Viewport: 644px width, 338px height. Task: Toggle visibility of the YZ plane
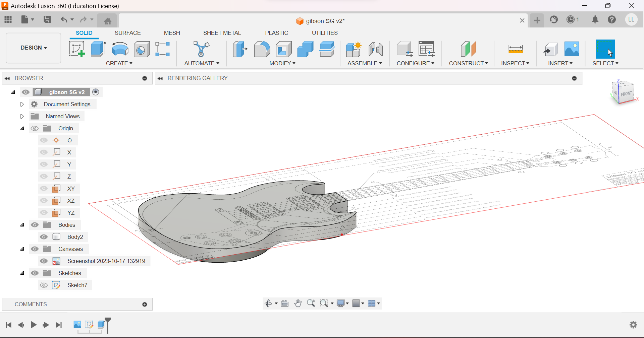[x=44, y=212]
